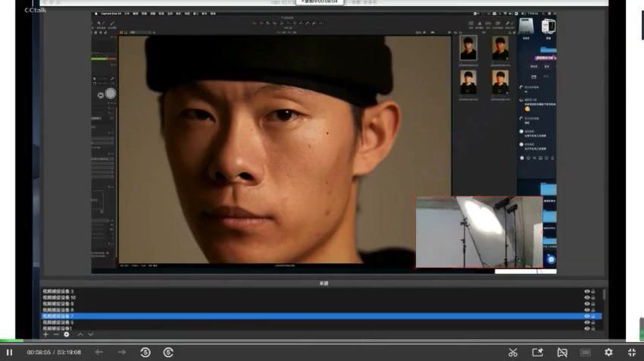Pause the video playback
This screenshot has height=361, width=644.
coord(9,353)
